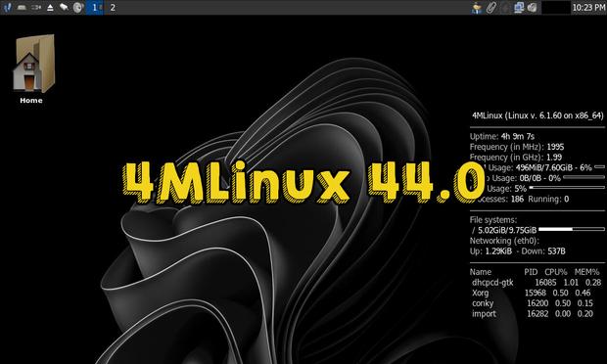The width and height of the screenshot is (607, 364).
Task: Click the eject icon in top panel
Action: (50, 8)
